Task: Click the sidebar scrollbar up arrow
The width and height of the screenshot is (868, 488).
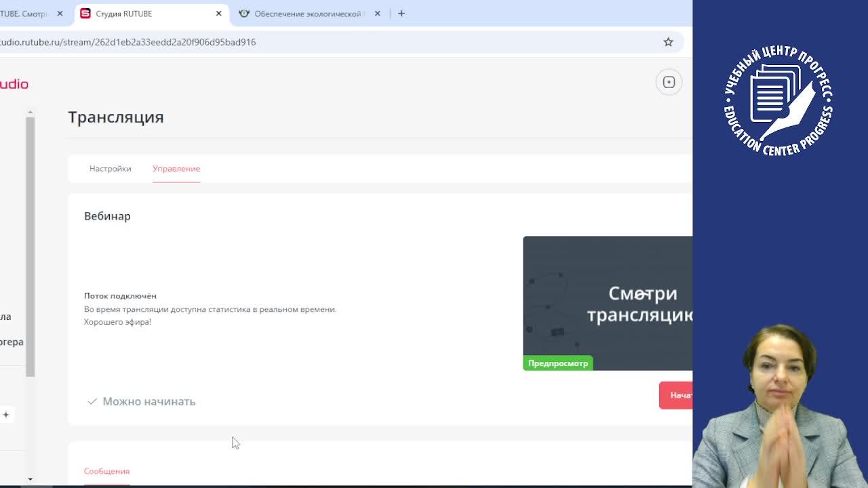Action: pyautogui.click(x=30, y=113)
